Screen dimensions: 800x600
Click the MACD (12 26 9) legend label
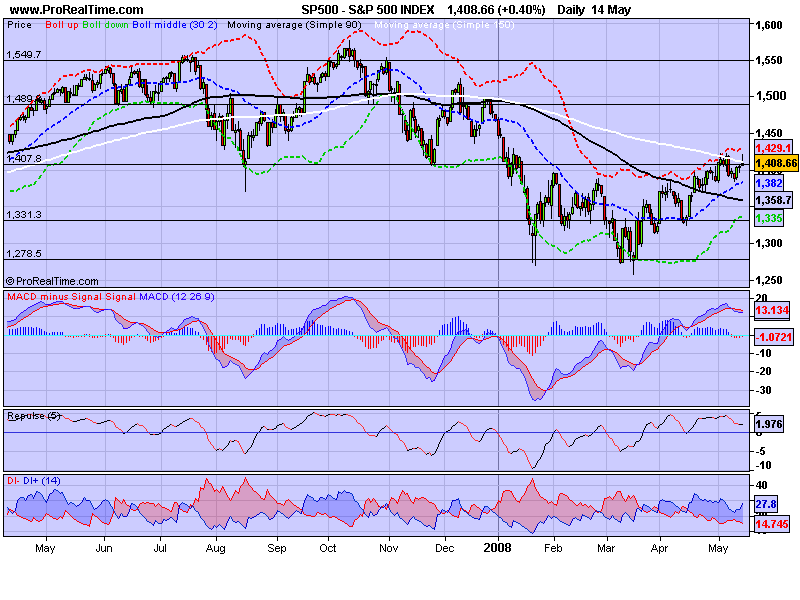[177, 297]
